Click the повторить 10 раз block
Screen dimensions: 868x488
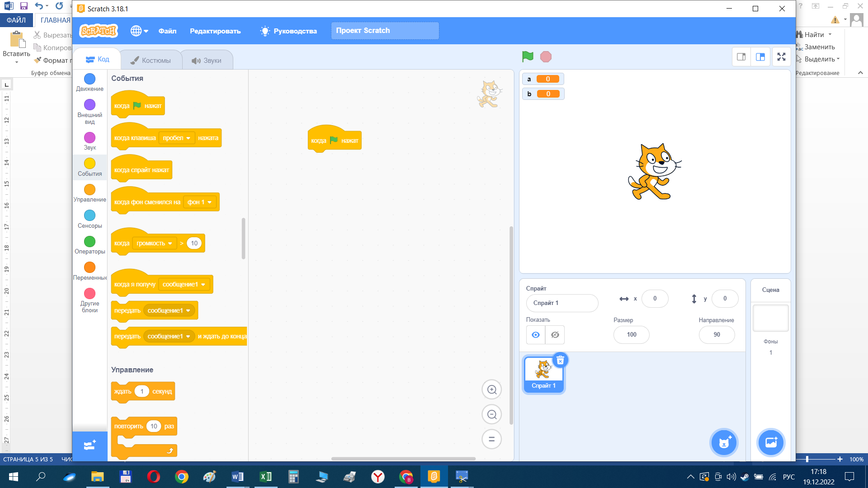(x=144, y=426)
